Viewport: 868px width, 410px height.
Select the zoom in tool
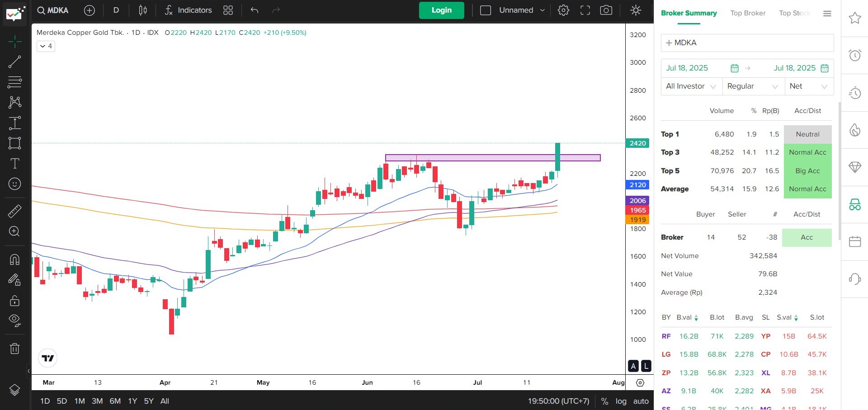15,231
